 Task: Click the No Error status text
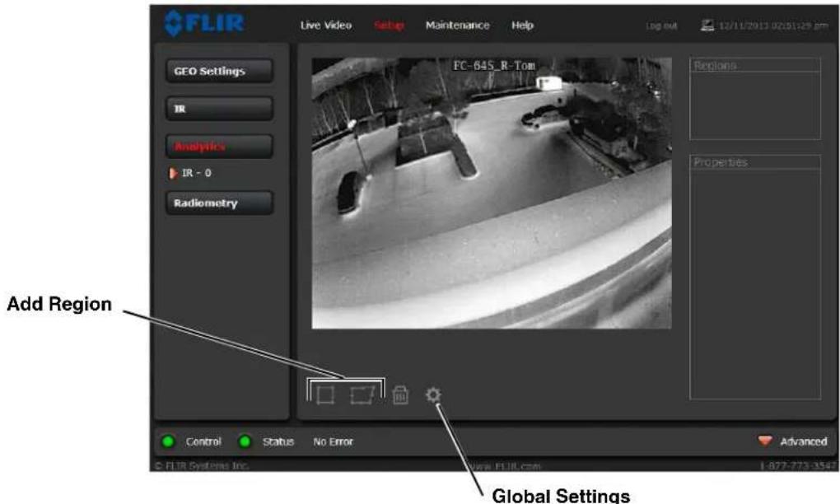(x=334, y=442)
